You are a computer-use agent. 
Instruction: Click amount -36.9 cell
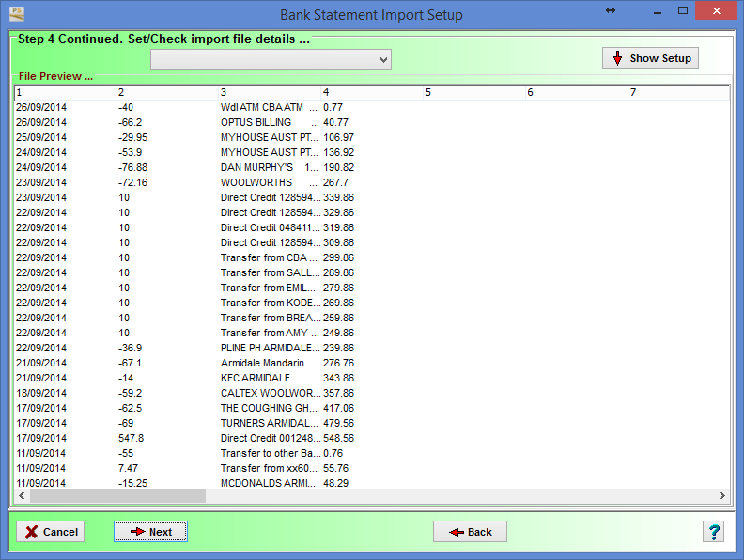[130, 348]
